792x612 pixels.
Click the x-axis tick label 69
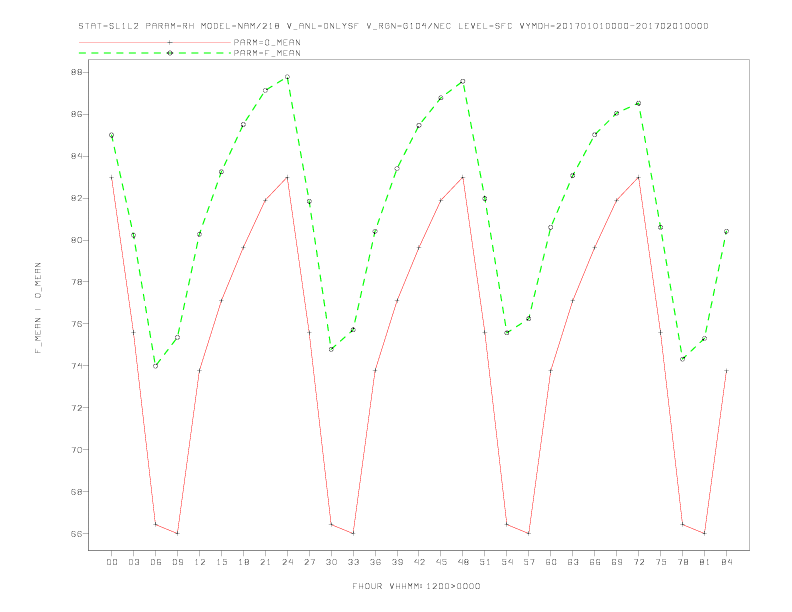[616, 562]
